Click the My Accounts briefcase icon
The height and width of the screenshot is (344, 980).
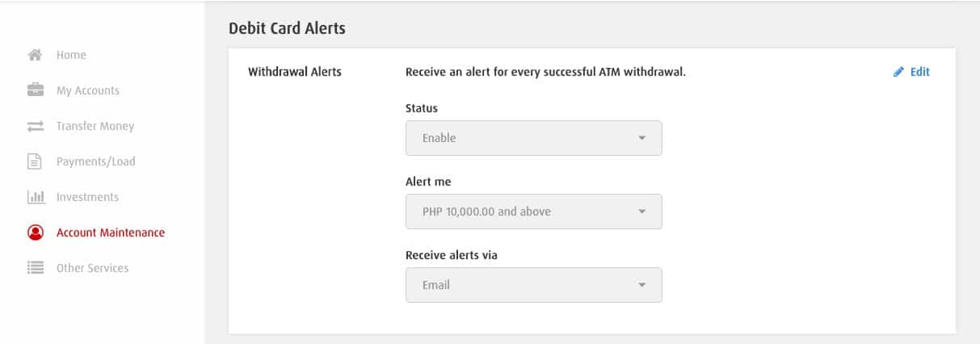[x=35, y=90]
